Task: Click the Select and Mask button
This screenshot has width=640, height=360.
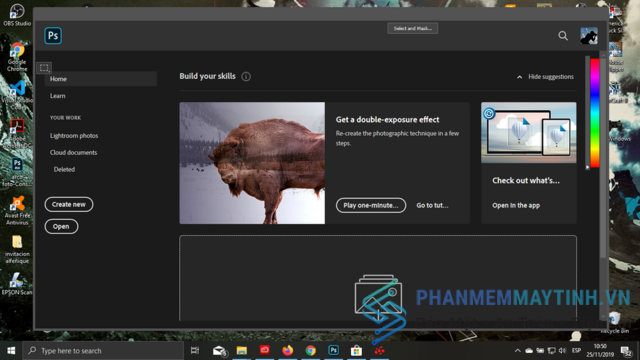Action: [413, 28]
